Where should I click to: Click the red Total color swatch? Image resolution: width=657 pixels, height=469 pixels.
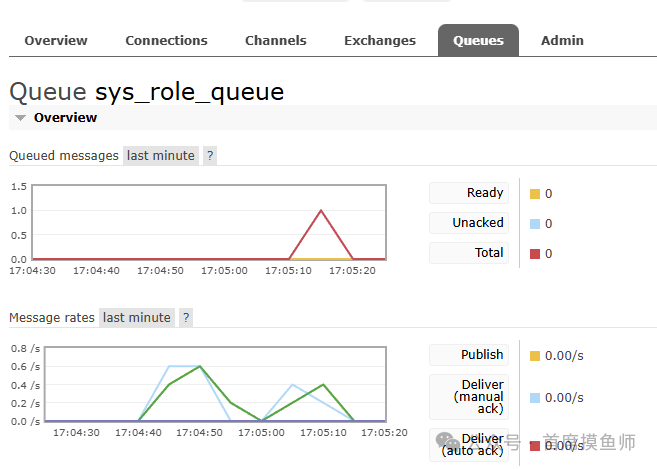[534, 254]
